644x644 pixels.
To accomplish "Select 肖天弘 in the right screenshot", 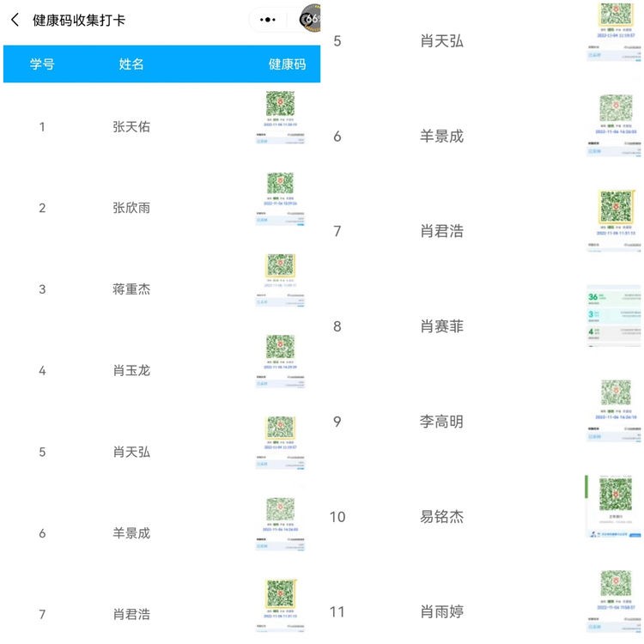I will pyautogui.click(x=441, y=41).
